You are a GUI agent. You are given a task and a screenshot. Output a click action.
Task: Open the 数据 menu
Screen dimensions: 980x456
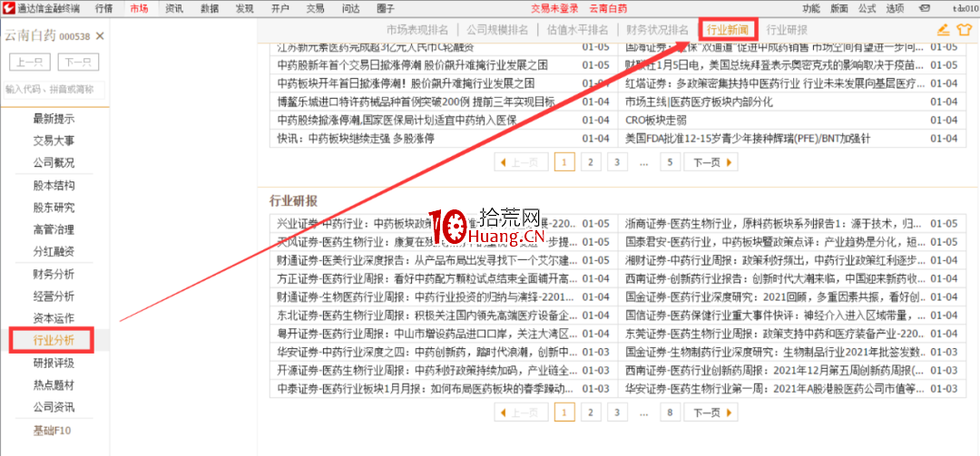[210, 9]
